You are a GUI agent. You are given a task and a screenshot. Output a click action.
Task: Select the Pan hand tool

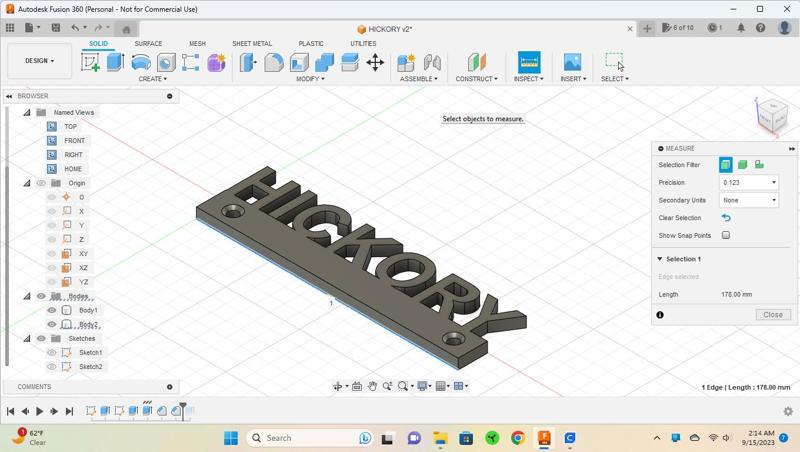click(x=372, y=386)
